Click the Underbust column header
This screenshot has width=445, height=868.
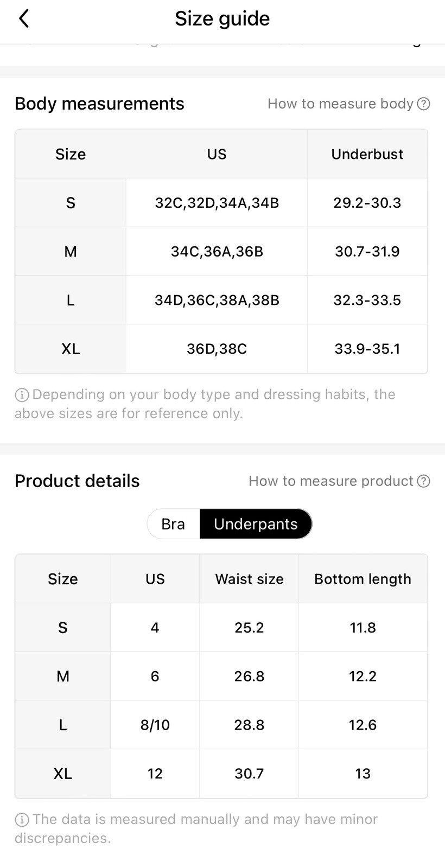pyautogui.click(x=367, y=154)
